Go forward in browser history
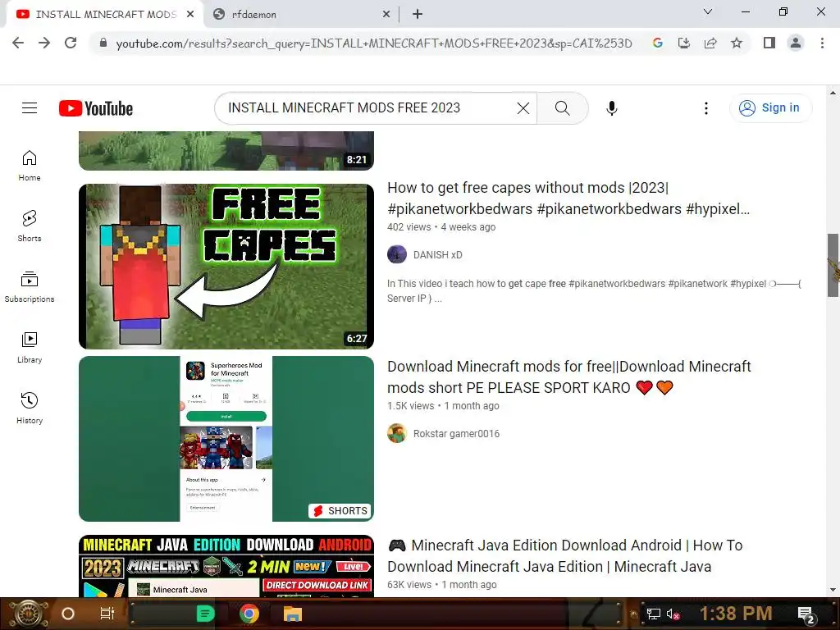Screen dimensions: 840x630 [x=44, y=43]
